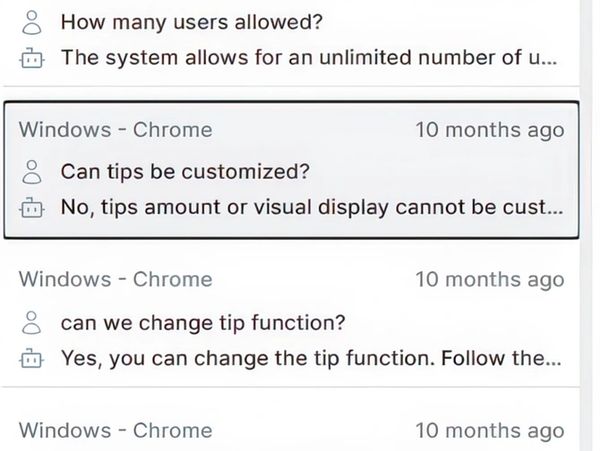Click '10 months ago' on the bottom conversation
This screenshot has width=600, height=451.
tap(489, 430)
